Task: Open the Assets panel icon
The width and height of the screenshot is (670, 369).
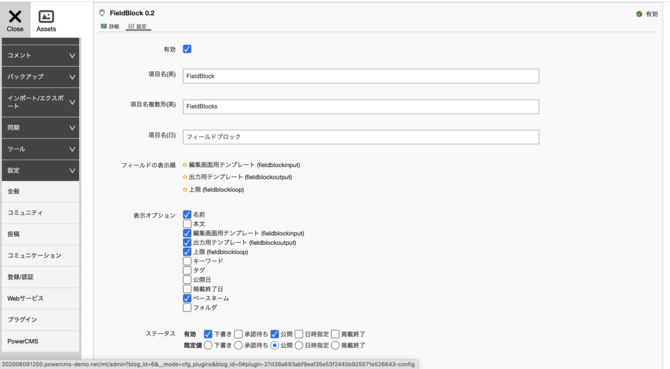Action: coord(46,17)
